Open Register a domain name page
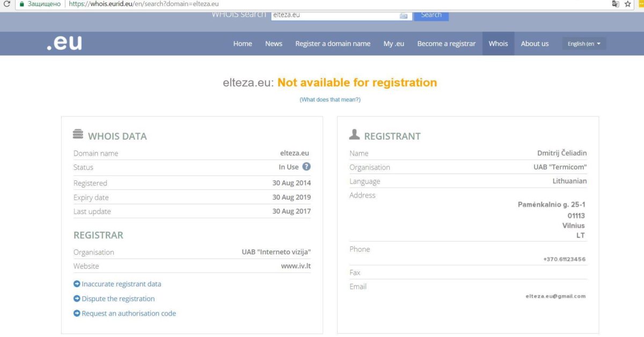The width and height of the screenshot is (644, 337). pos(333,43)
